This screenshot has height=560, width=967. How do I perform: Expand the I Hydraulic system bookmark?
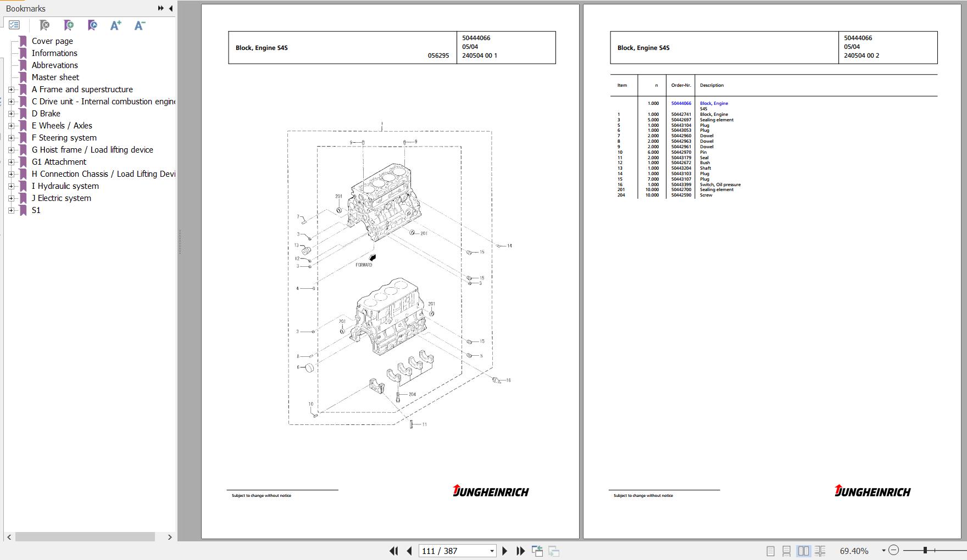coord(11,186)
